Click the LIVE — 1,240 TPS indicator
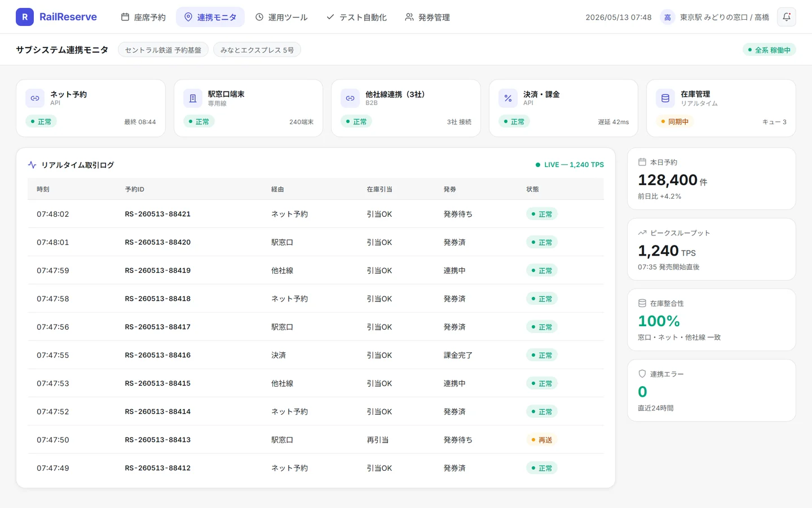This screenshot has width=812, height=508. tap(570, 165)
